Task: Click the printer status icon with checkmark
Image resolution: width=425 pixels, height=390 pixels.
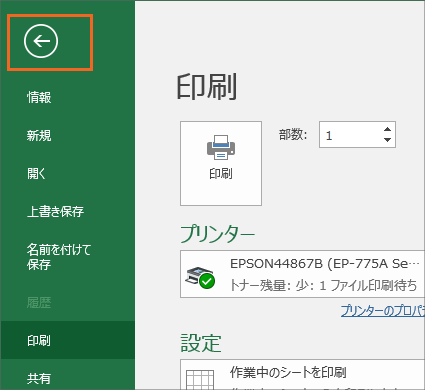Action: (x=200, y=277)
